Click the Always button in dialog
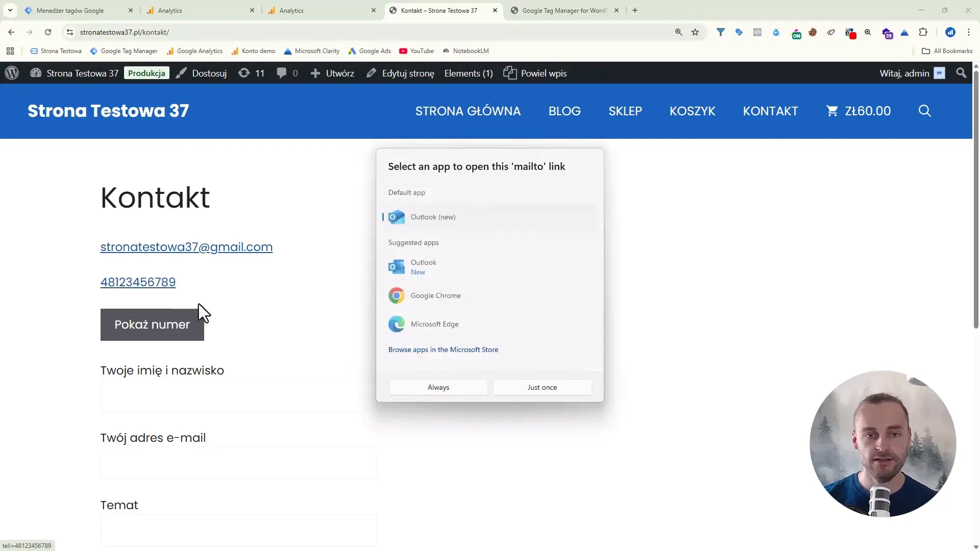Viewport: 980px width, 551px height. [438, 387]
